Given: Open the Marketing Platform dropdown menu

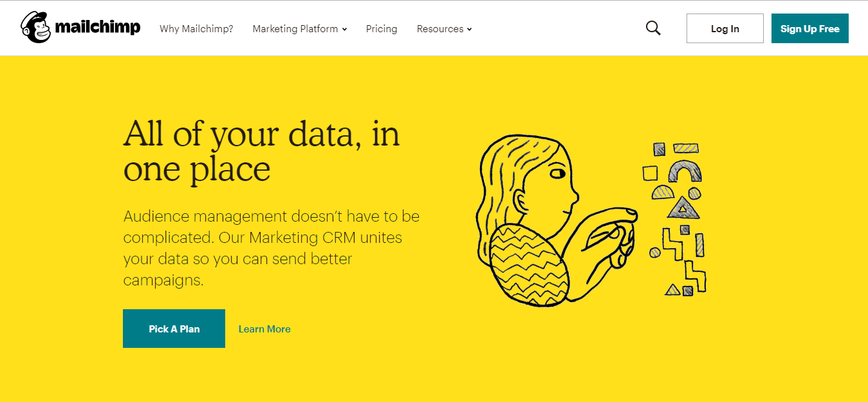Looking at the screenshot, I should click(295, 29).
